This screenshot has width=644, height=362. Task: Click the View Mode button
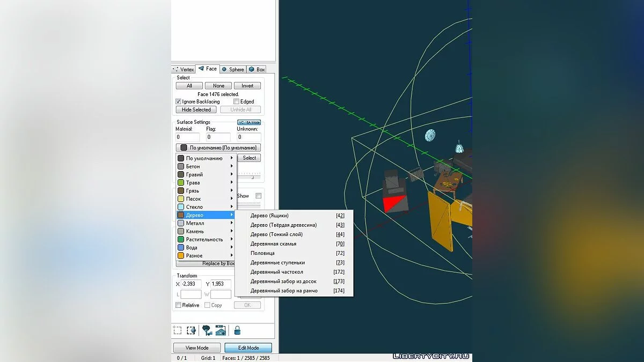(x=197, y=348)
